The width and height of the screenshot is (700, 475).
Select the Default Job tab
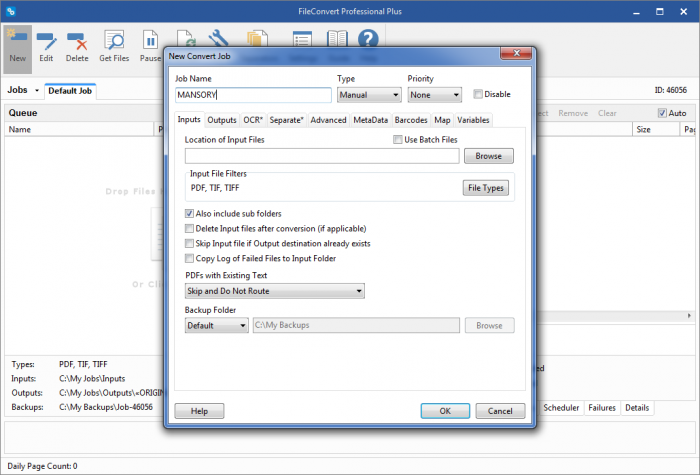[x=70, y=91]
